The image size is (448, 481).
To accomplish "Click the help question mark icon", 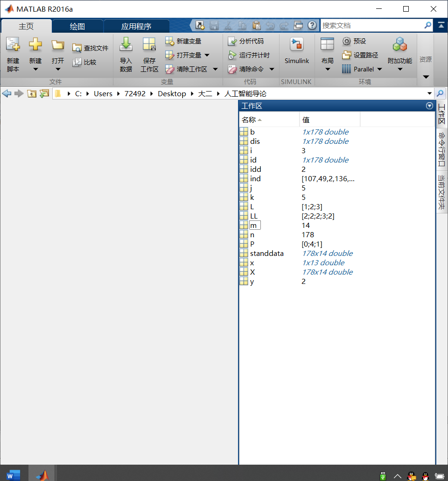I will click(312, 25).
